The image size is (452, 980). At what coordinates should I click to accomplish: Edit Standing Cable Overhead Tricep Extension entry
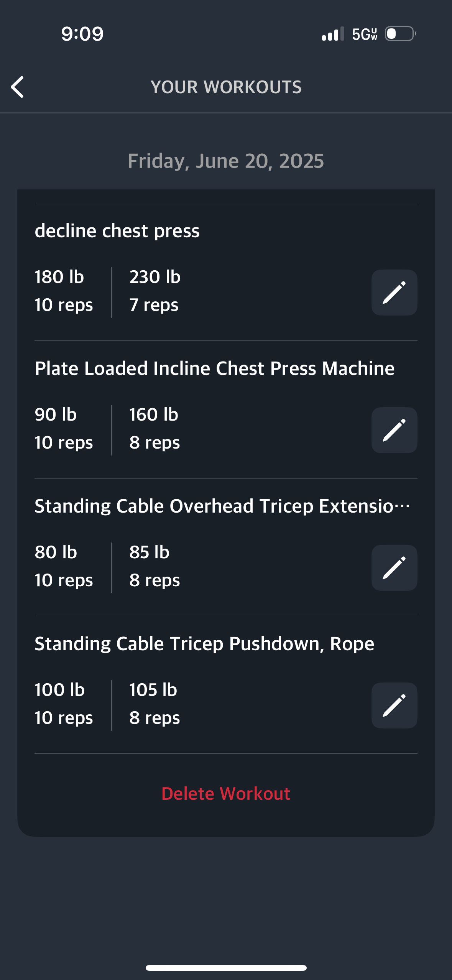394,568
